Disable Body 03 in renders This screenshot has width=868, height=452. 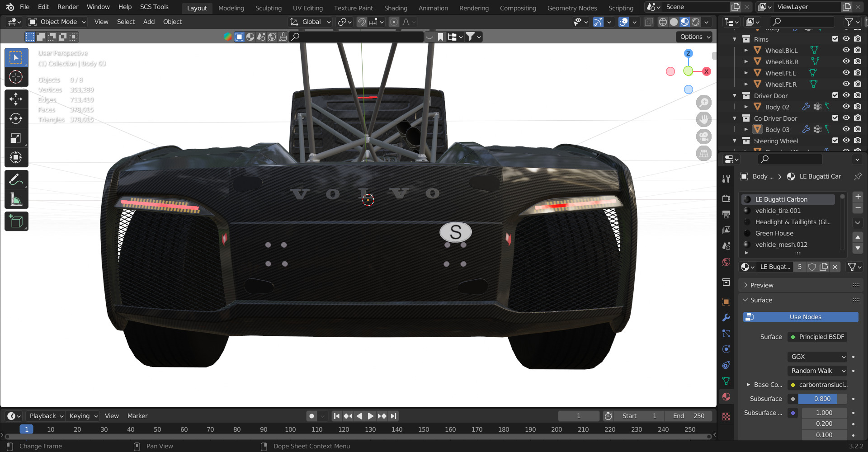pos(858,129)
